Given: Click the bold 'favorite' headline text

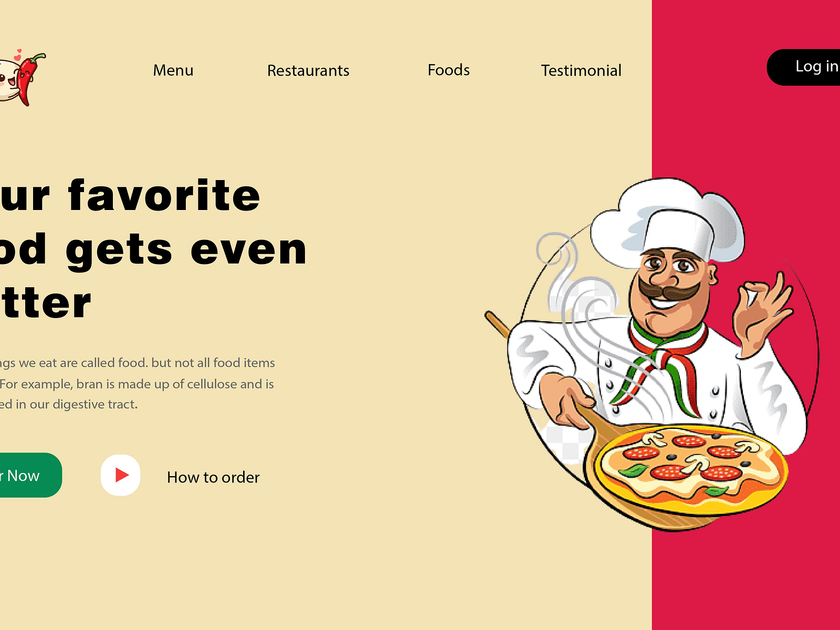Looking at the screenshot, I should pyautogui.click(x=164, y=195).
